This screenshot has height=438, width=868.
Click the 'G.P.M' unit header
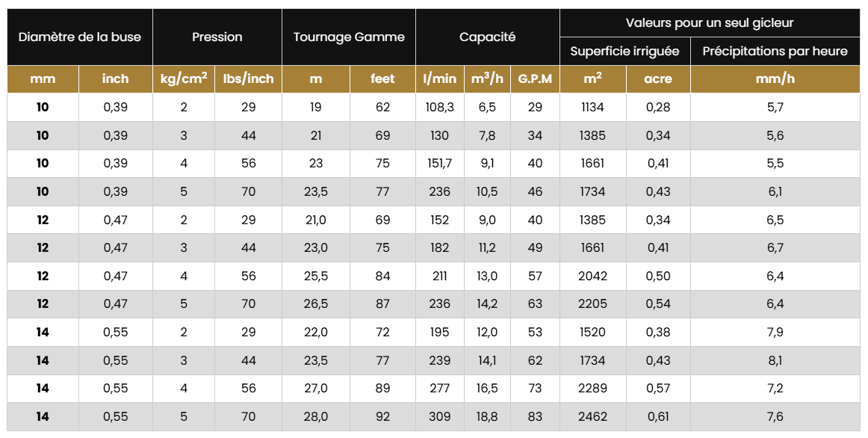click(x=535, y=78)
